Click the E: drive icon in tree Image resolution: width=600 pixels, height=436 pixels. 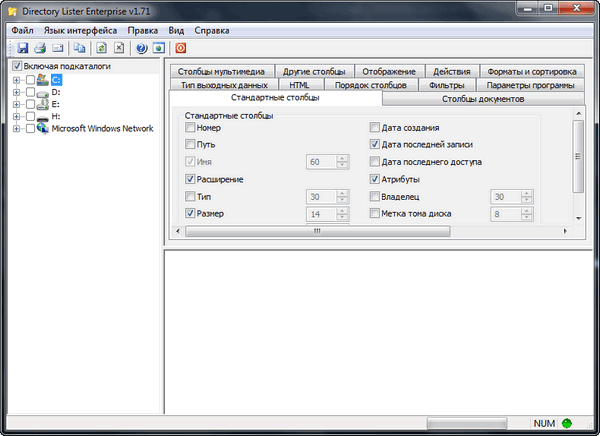click(42, 104)
